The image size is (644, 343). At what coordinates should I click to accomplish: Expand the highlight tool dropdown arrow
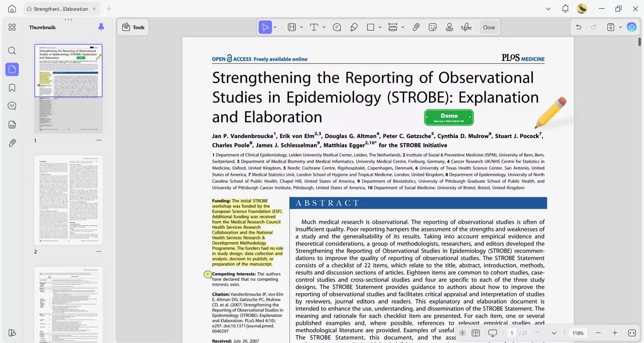click(x=302, y=27)
